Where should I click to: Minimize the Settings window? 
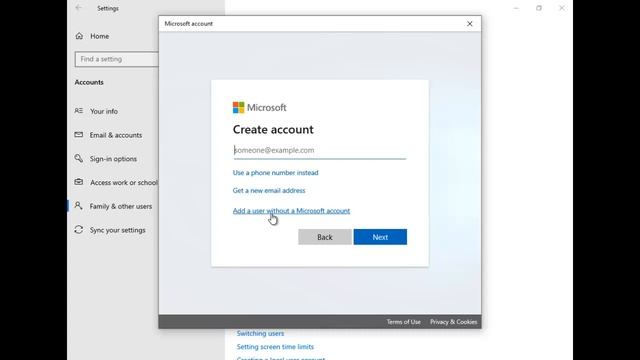[x=516, y=8]
